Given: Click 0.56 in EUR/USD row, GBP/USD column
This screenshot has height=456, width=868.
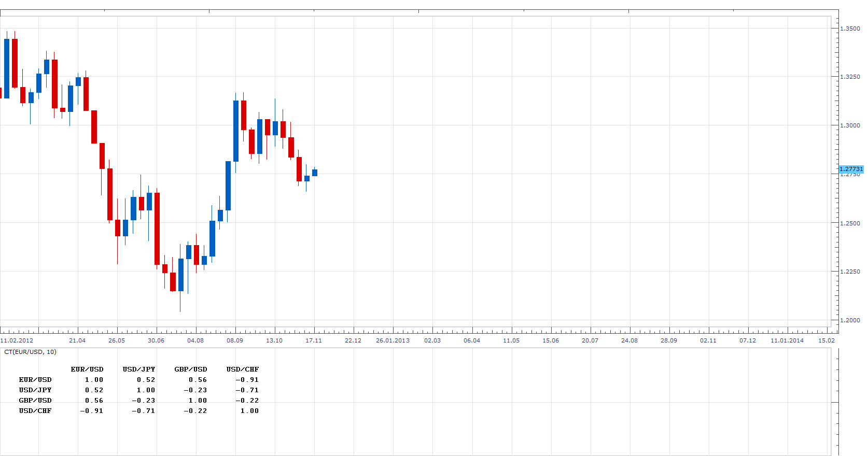Looking at the screenshot, I should [198, 380].
